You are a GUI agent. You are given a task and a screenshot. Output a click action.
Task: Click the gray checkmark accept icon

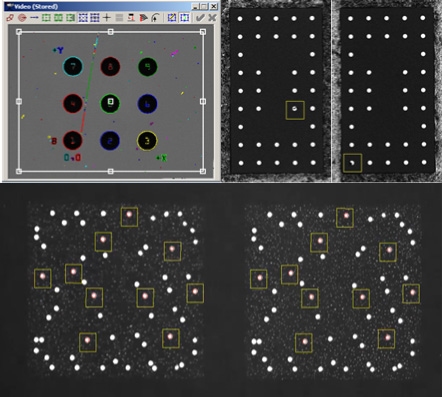click(200, 18)
